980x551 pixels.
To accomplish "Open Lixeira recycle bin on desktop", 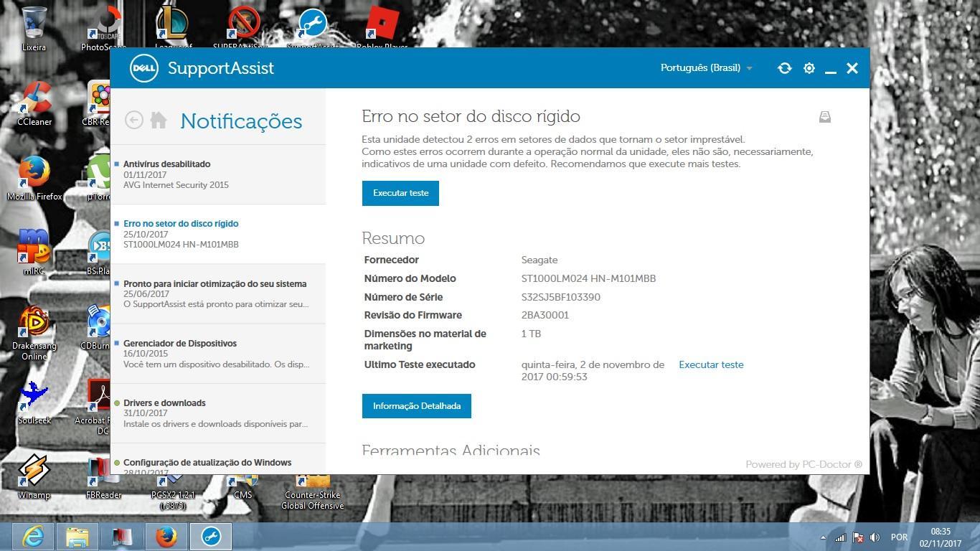I will pyautogui.click(x=34, y=29).
